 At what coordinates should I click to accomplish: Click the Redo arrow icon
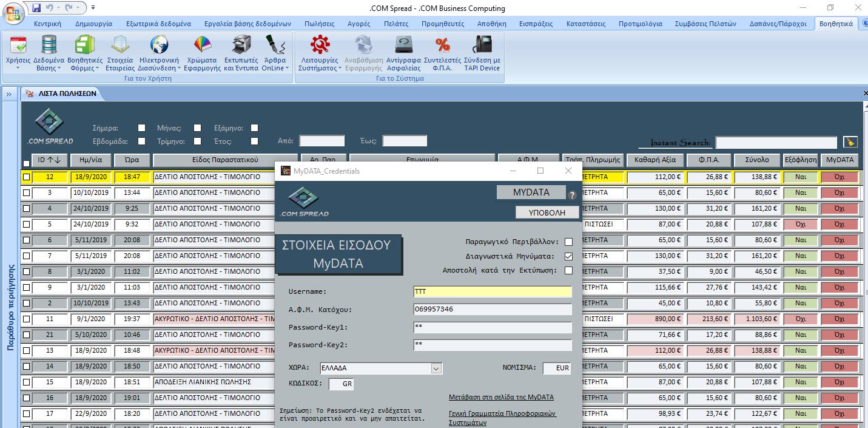pos(69,8)
